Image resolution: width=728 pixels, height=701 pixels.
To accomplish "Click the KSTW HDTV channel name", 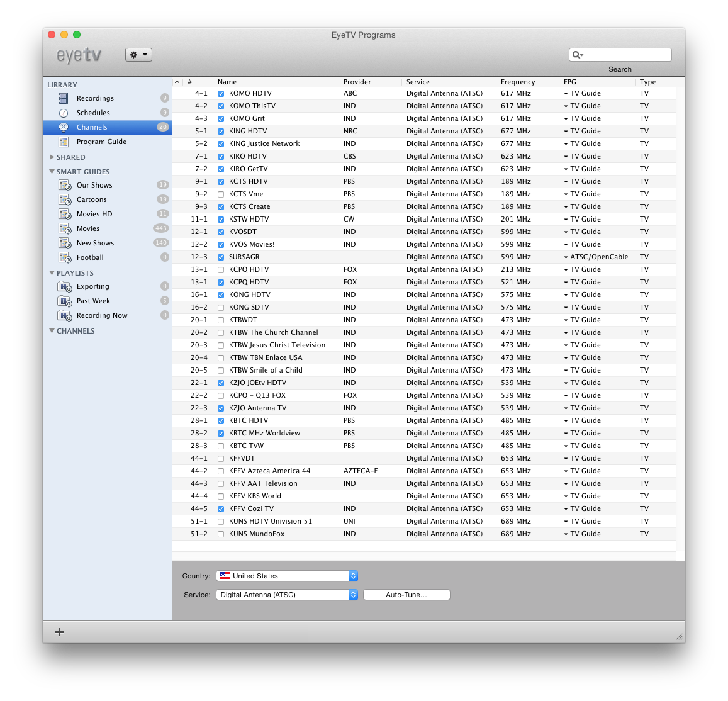I will (x=249, y=219).
